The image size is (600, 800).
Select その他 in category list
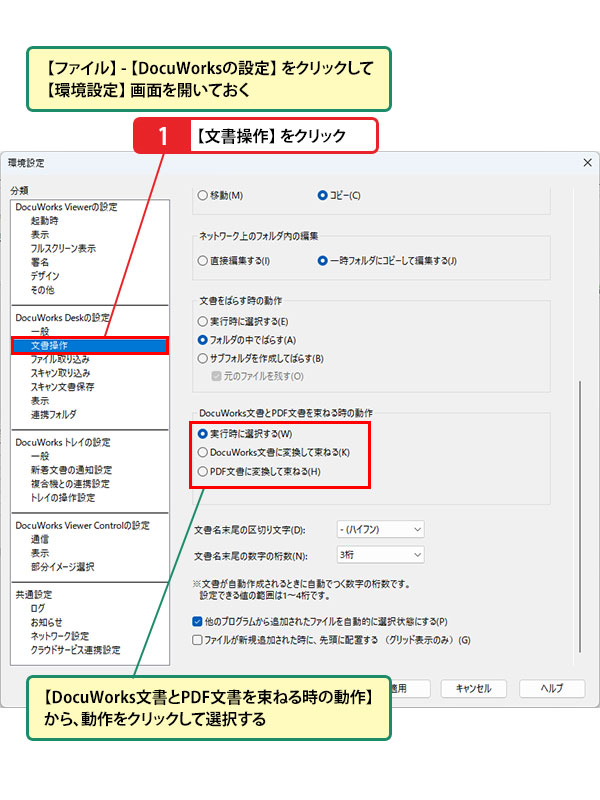pyautogui.click(x=42, y=289)
